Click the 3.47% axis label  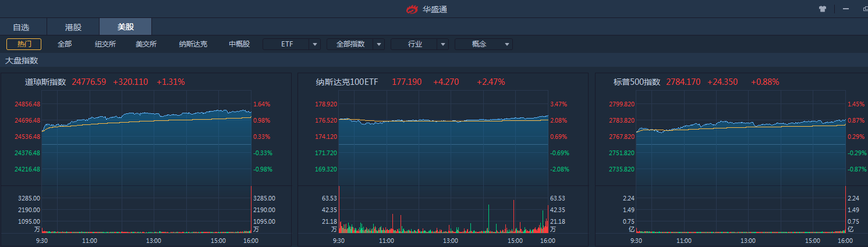558,104
